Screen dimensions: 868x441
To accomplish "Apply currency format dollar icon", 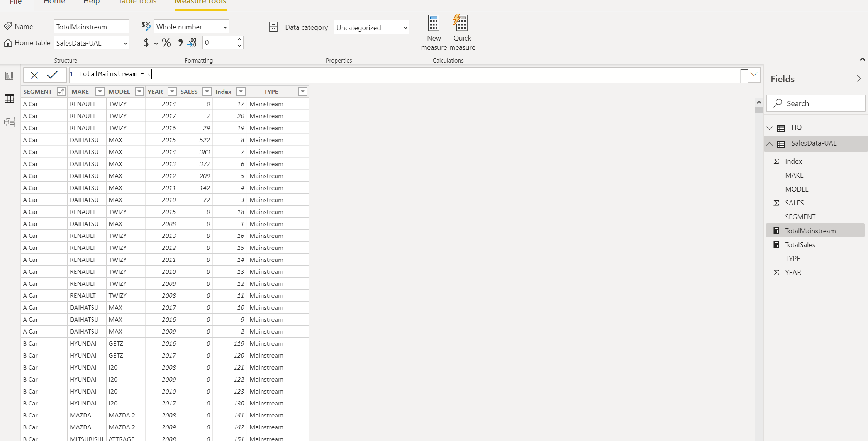I will (146, 42).
